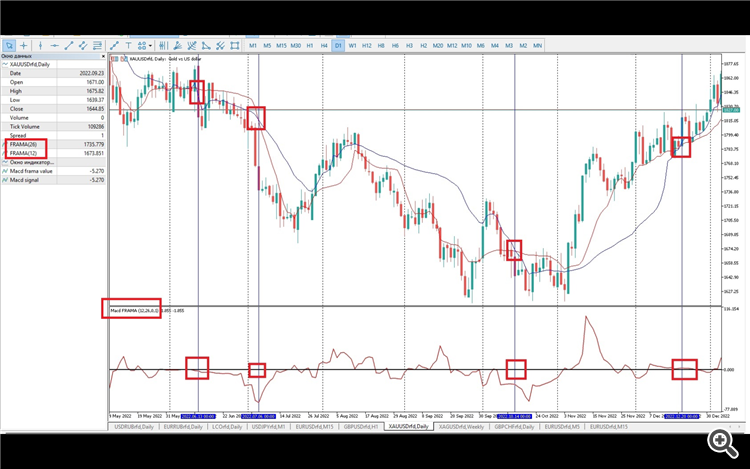This screenshot has height=469, width=750.
Task: Choose the M4 timeframe button
Action: (x=495, y=45)
